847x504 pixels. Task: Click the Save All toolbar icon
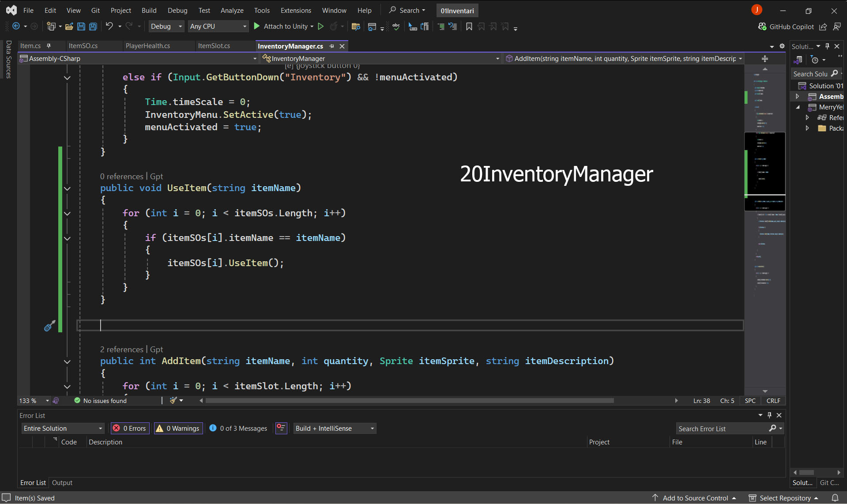click(93, 26)
